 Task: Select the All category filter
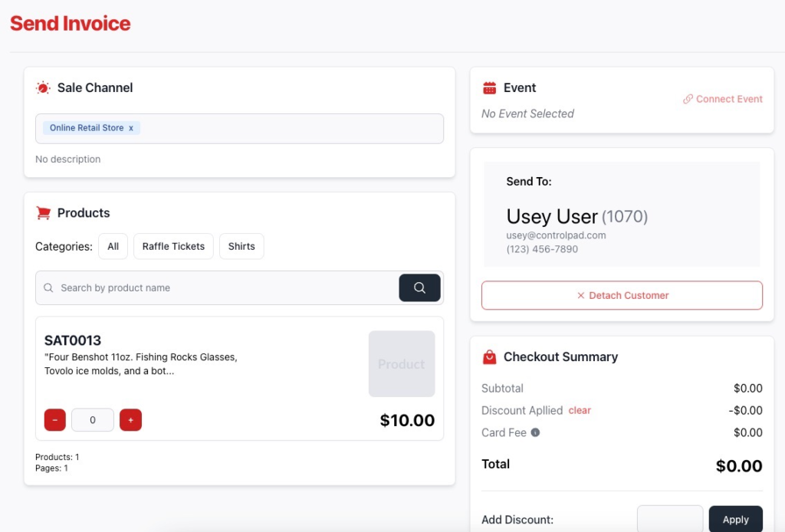pyautogui.click(x=113, y=247)
